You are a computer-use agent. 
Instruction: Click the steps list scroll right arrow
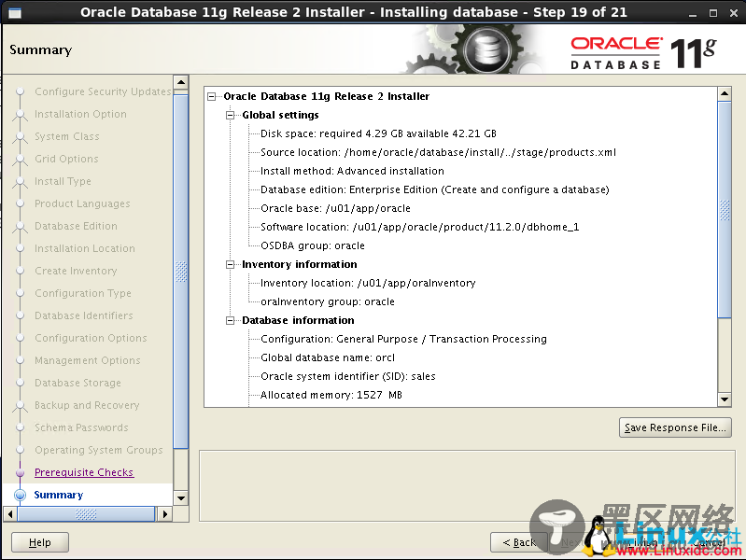click(164, 514)
